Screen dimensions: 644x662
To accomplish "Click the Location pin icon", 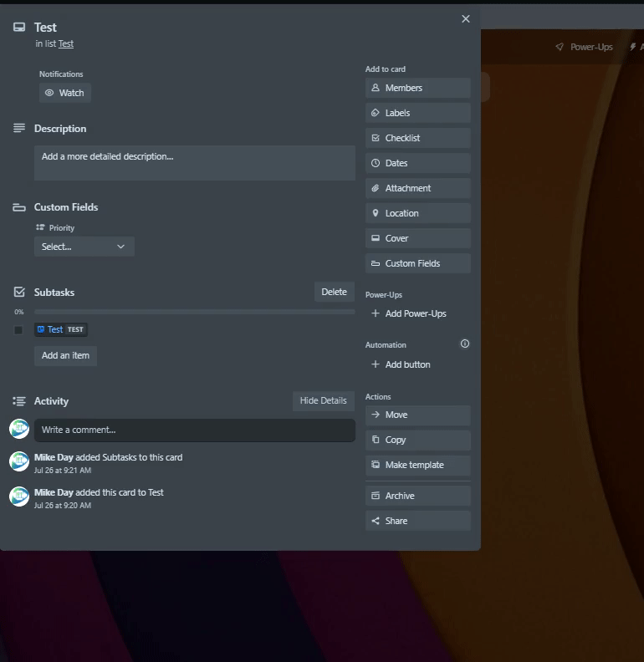I will (x=376, y=213).
